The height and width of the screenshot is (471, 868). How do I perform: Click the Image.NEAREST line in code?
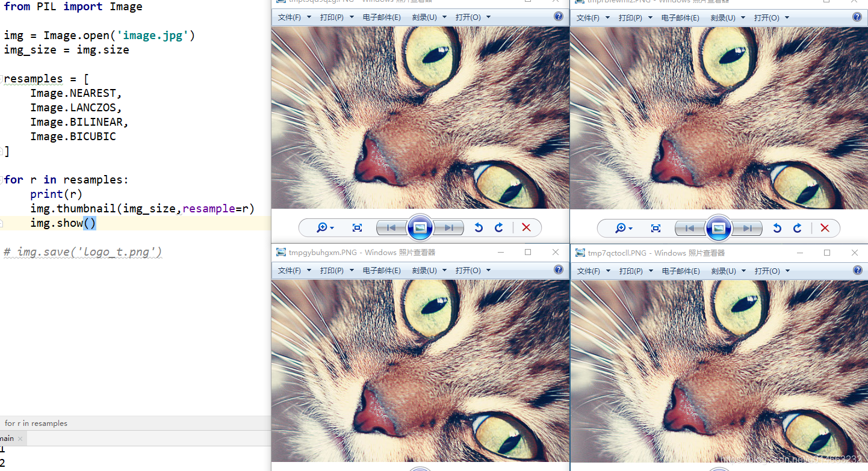76,93
